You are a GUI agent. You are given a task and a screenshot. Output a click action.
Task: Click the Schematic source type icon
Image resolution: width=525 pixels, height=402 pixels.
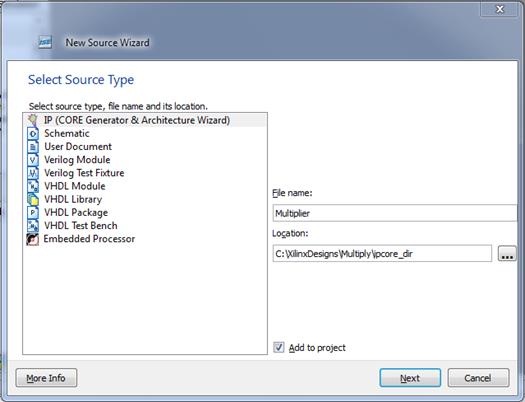pyautogui.click(x=33, y=133)
